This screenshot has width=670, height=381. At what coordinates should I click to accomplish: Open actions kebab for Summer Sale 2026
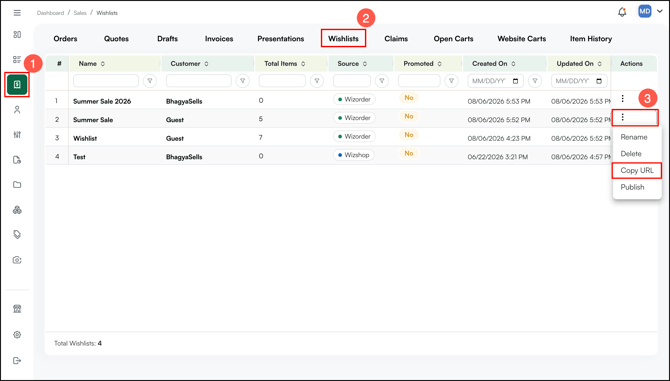(x=623, y=99)
